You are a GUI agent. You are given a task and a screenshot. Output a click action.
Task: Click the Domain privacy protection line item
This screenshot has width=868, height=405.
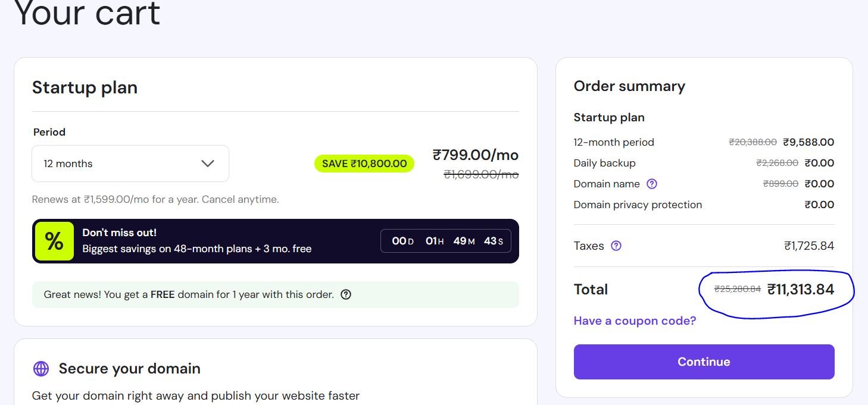pyautogui.click(x=638, y=205)
